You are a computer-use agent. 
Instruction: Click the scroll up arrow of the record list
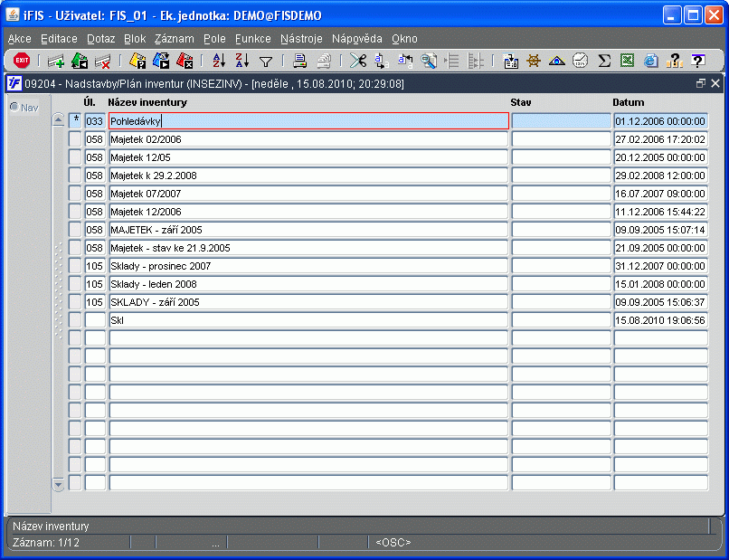pyautogui.click(x=58, y=119)
